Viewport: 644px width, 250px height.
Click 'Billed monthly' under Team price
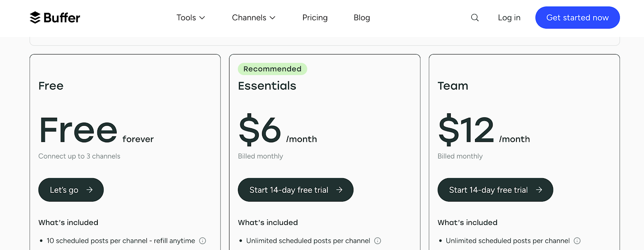click(460, 156)
